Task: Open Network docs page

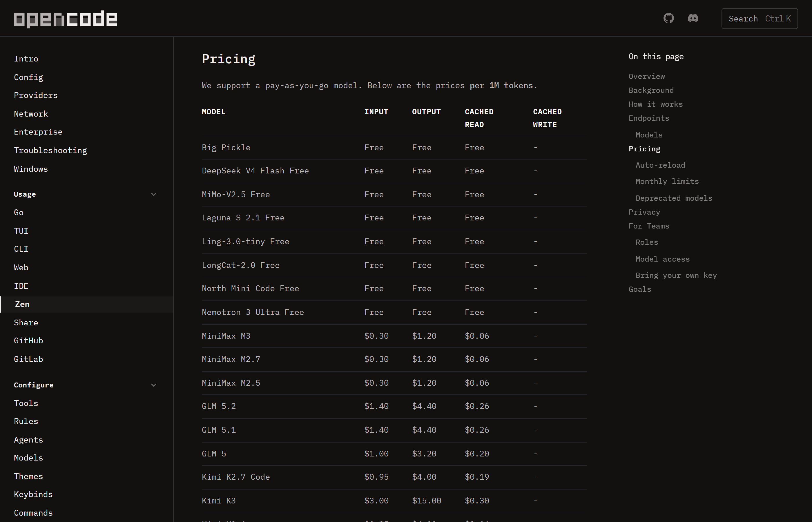Action: [x=31, y=114]
